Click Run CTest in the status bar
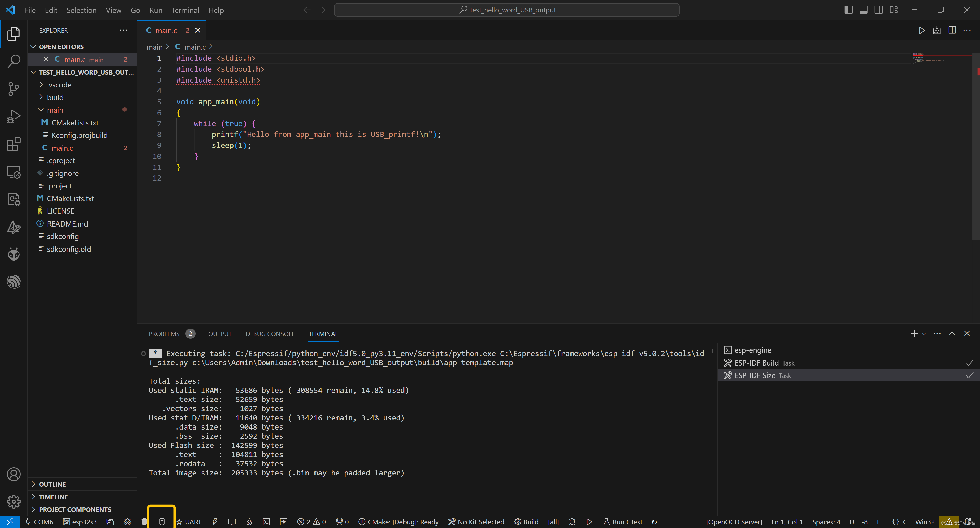Viewport: 980px width, 528px height. (x=623, y=522)
